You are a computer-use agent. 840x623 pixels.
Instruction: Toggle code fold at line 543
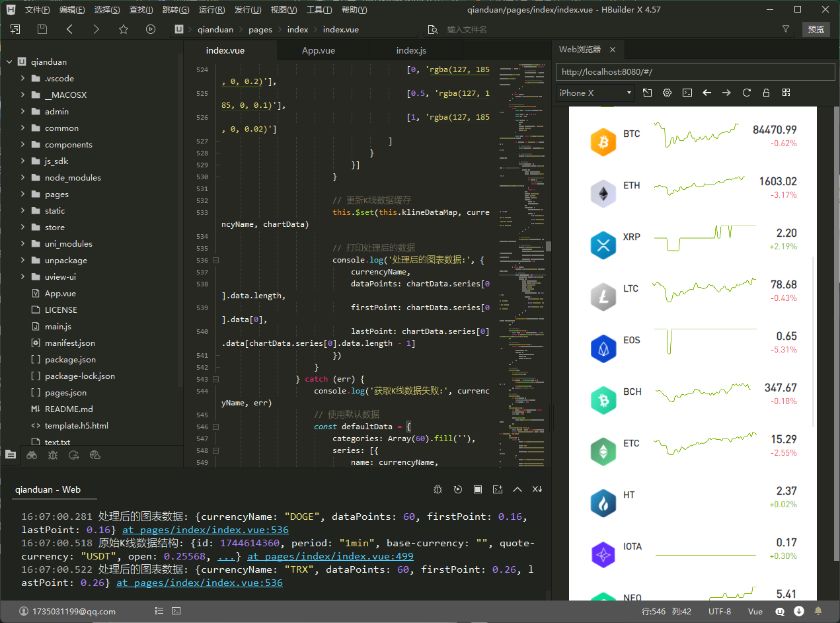point(216,380)
